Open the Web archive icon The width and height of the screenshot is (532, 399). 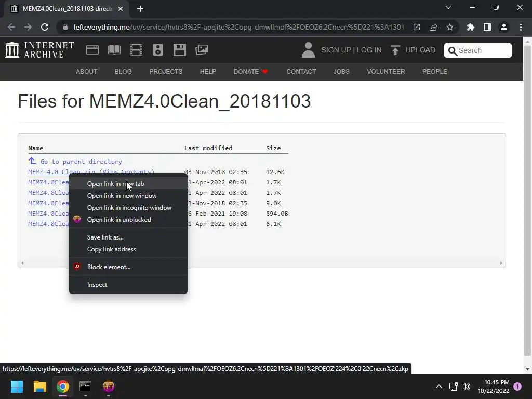coord(92,50)
